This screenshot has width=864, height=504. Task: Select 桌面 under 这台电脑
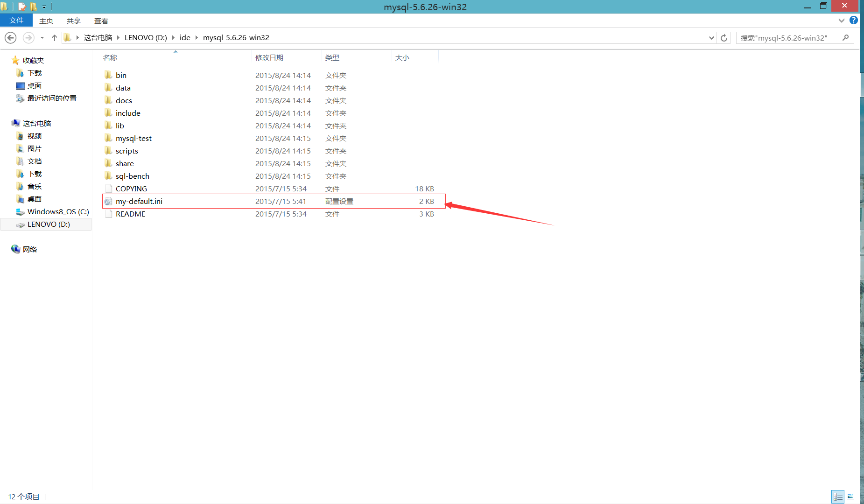coord(35,199)
